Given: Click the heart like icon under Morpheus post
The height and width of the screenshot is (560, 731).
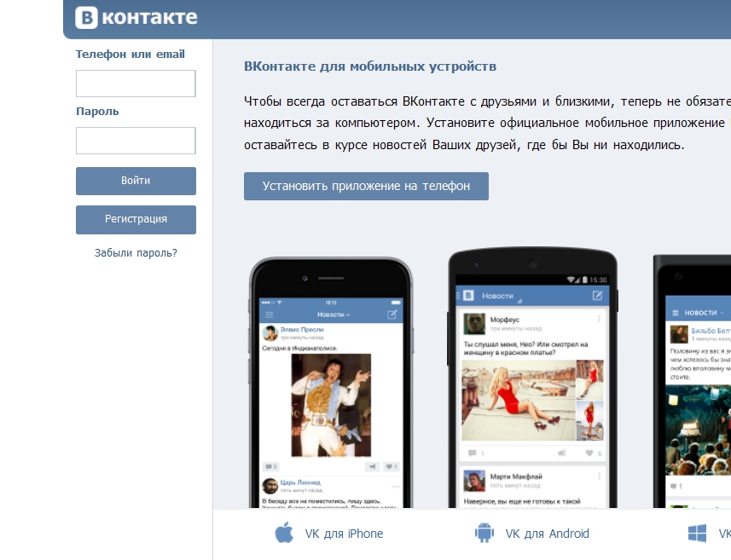Looking at the screenshot, I should click(x=589, y=453).
